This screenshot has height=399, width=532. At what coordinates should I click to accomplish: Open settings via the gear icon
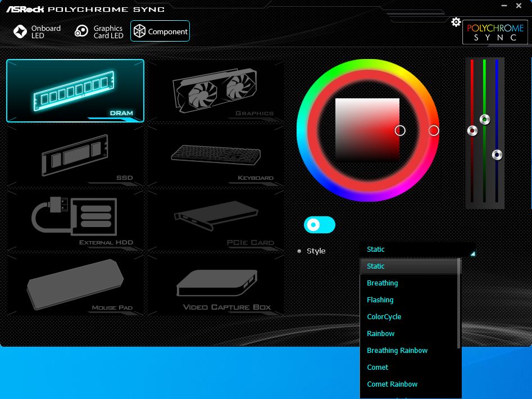tap(456, 22)
